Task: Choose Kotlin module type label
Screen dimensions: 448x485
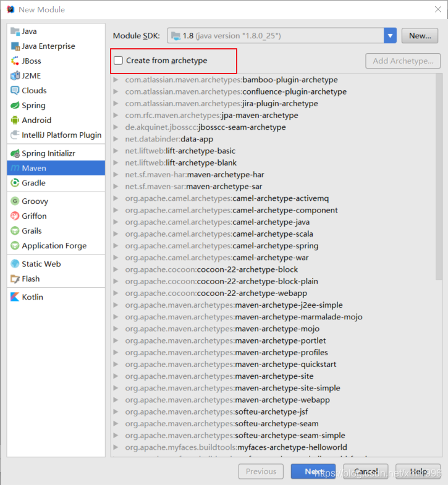Action: (33, 297)
